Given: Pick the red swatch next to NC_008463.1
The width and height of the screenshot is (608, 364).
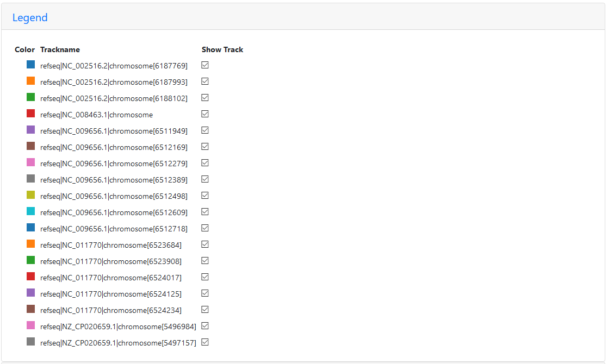Looking at the screenshot, I should pyautogui.click(x=30, y=113).
